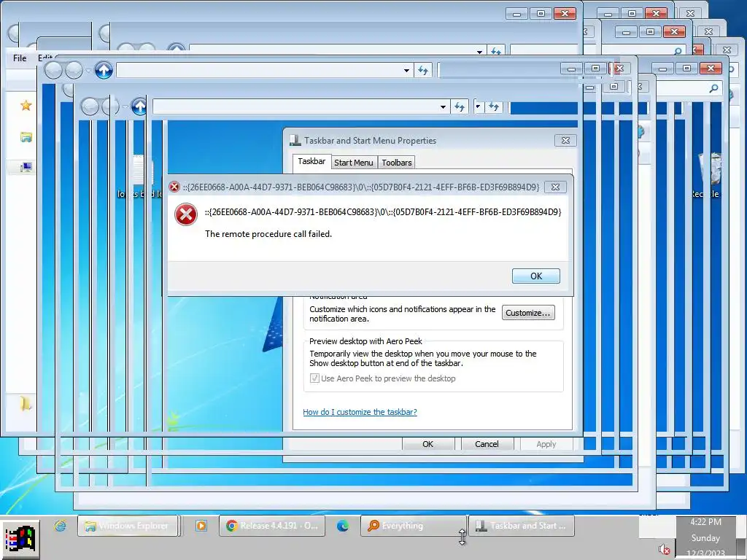This screenshot has width=747, height=560.
Task: Open Windows Media Player from the taskbar
Action: 201,526
